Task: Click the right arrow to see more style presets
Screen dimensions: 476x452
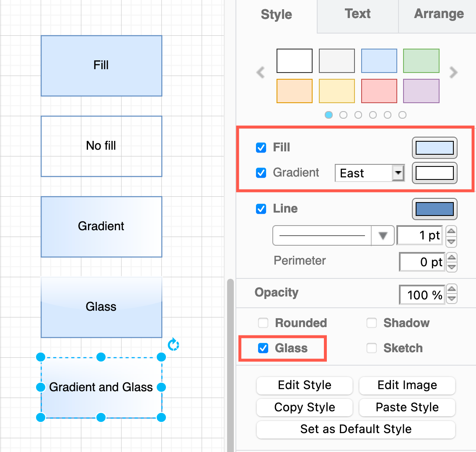Action: click(453, 73)
